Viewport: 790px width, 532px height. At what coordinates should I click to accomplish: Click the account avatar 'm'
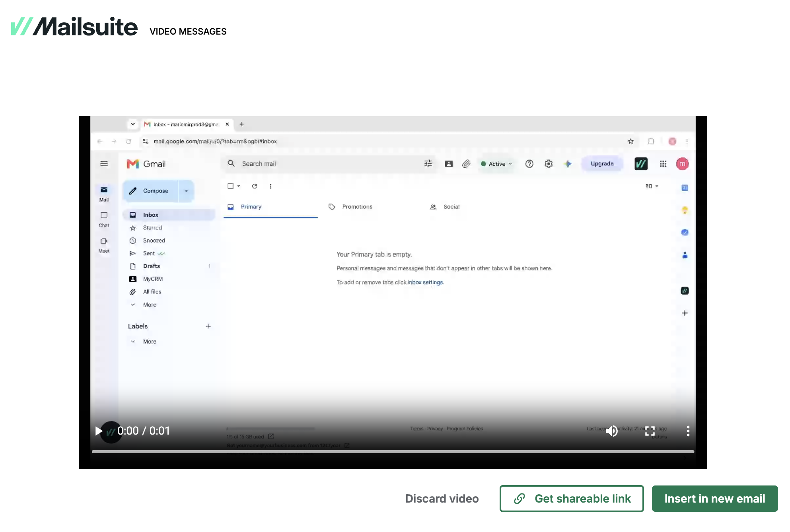682,164
